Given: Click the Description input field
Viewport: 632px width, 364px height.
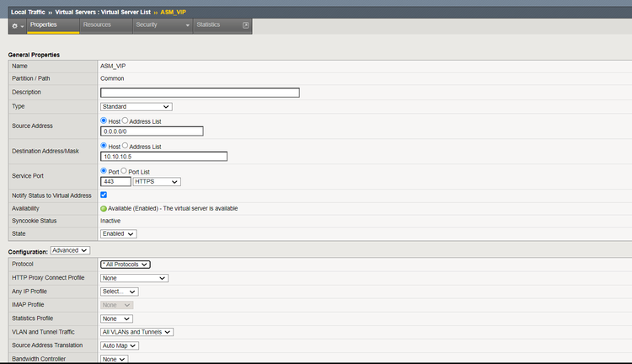Looking at the screenshot, I should tap(200, 93).
